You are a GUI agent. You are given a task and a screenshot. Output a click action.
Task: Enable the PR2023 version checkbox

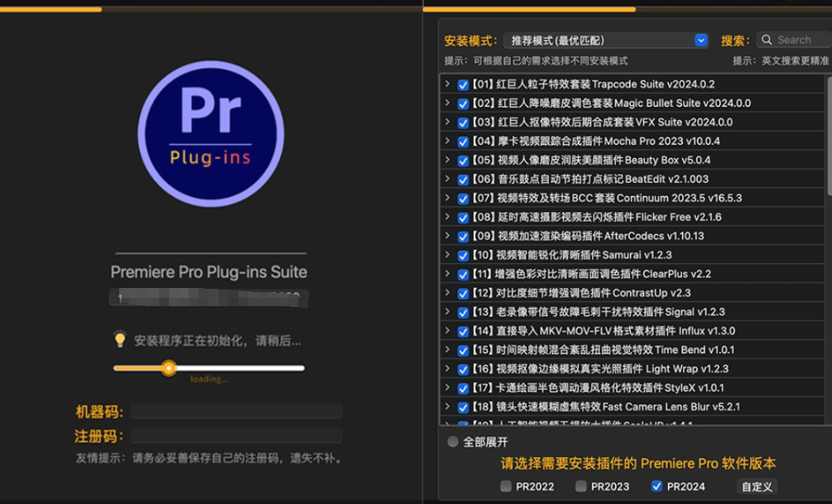(581, 486)
